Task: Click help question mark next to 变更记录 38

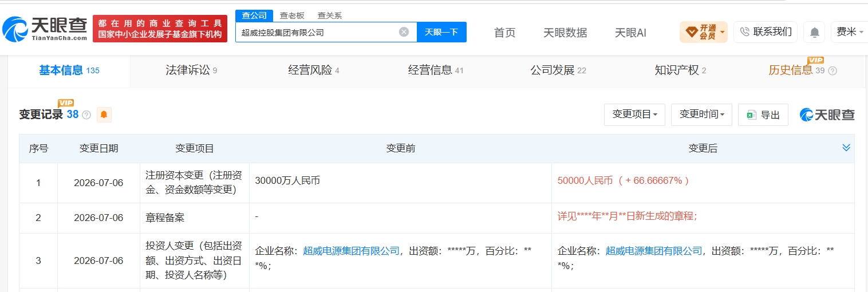Action: 86,115
